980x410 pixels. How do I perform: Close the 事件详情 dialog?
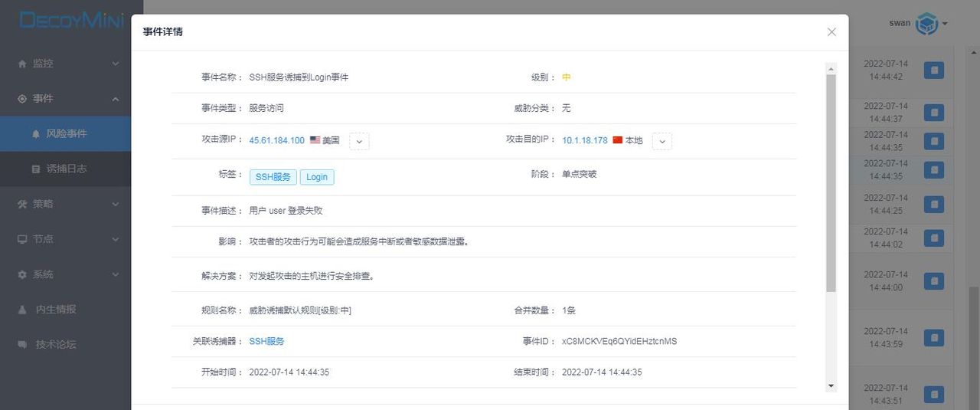tap(831, 32)
